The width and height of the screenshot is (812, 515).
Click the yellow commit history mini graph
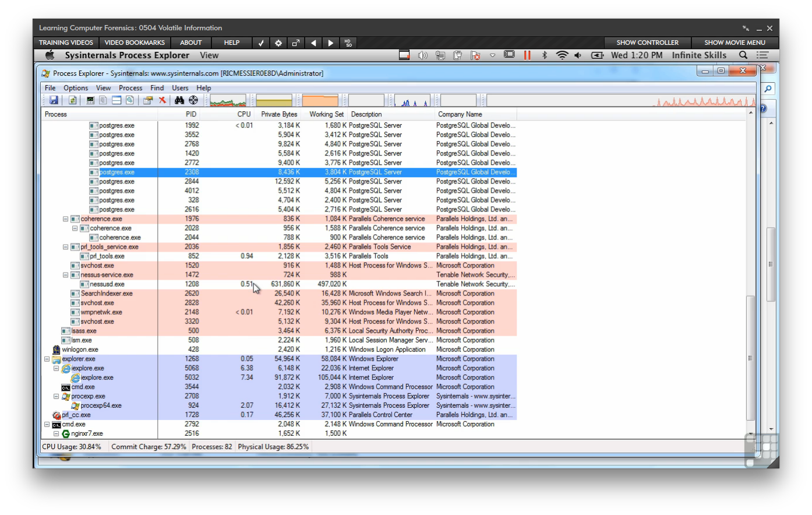(x=274, y=101)
